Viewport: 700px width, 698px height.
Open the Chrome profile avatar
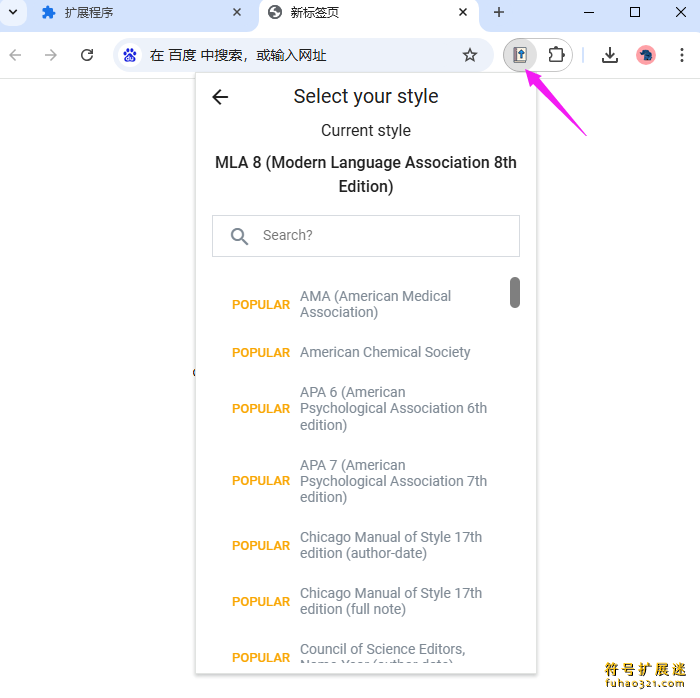646,55
